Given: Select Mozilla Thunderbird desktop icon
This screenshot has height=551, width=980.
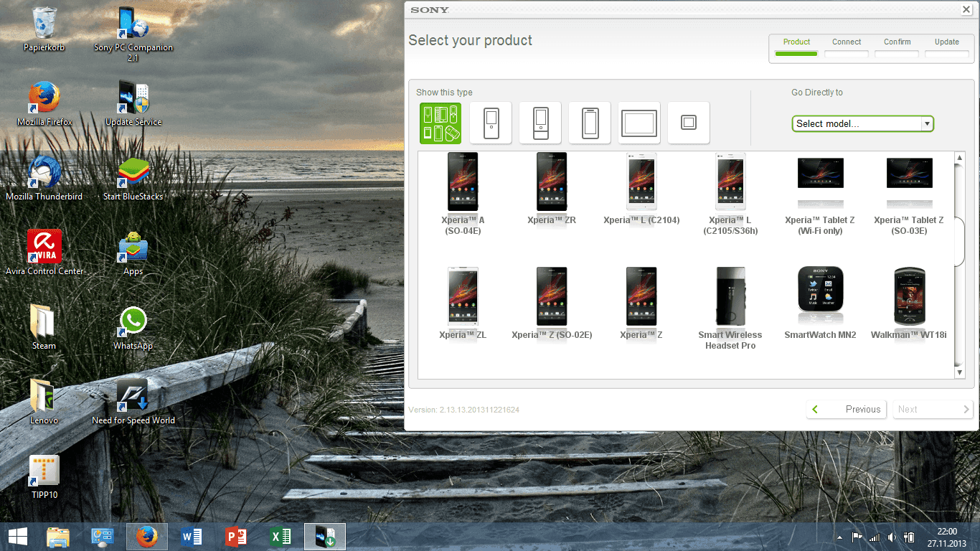Looking at the screenshot, I should click(x=44, y=179).
